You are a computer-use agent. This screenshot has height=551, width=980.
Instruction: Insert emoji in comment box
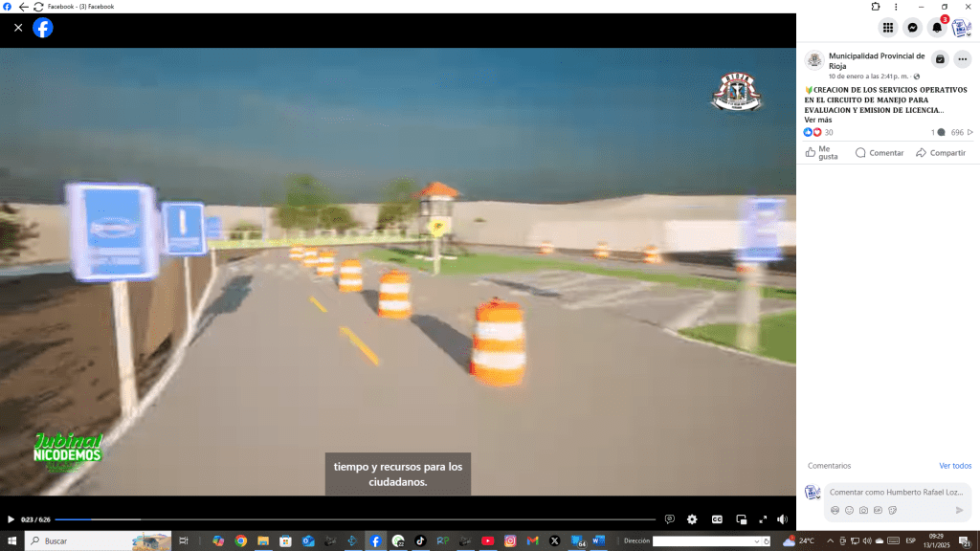849,510
